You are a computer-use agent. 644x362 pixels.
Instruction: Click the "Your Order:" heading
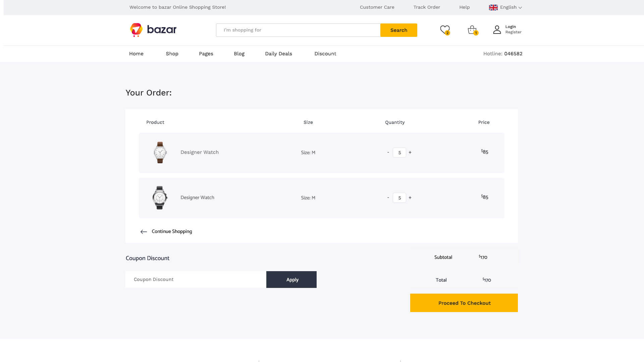tap(149, 93)
